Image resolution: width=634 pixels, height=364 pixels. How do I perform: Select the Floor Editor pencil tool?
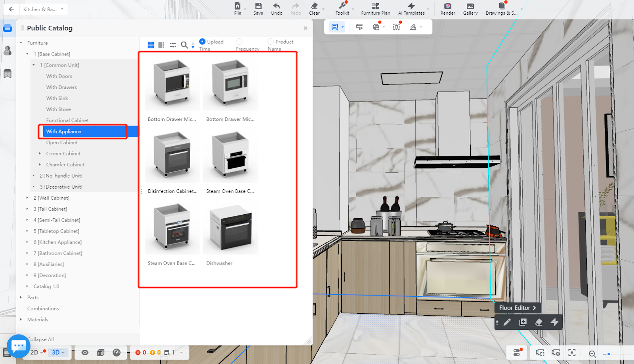(x=507, y=322)
